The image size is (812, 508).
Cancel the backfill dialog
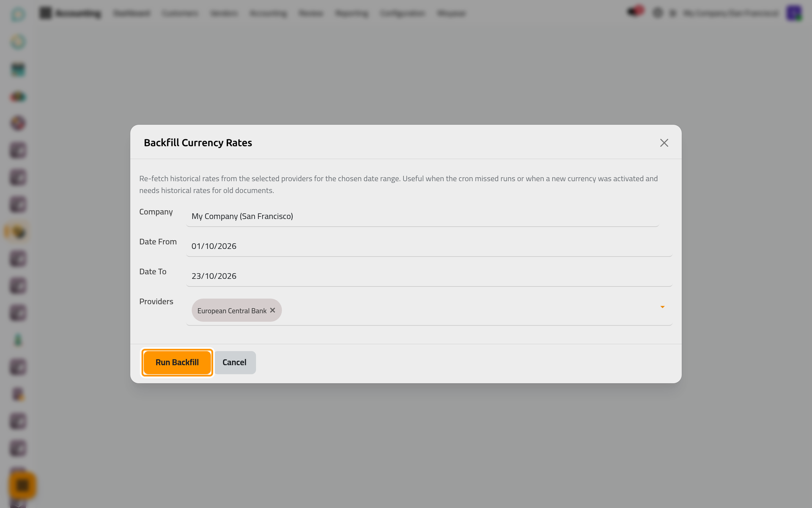coord(235,362)
